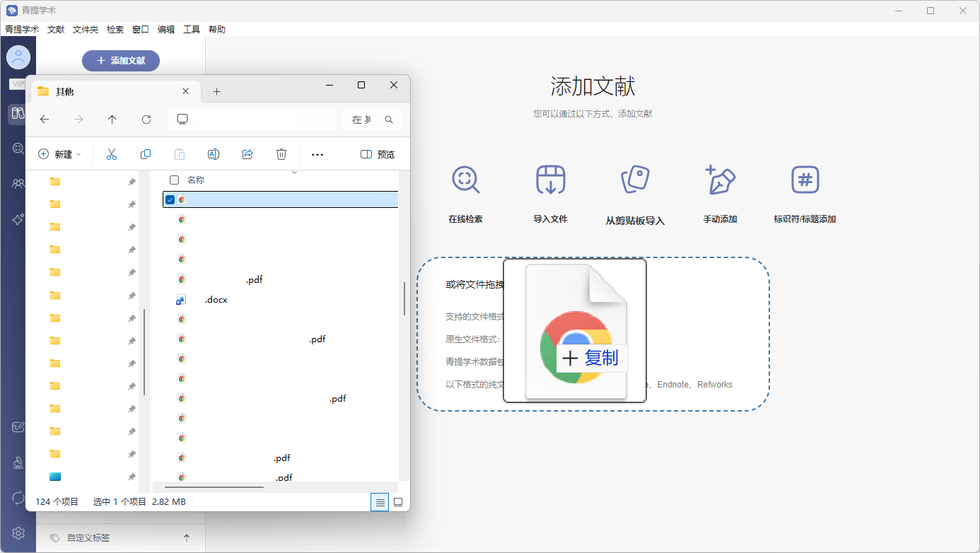Click the sync arrows icon in the sidebar
Image resolution: width=980 pixels, height=553 pixels.
[18, 498]
